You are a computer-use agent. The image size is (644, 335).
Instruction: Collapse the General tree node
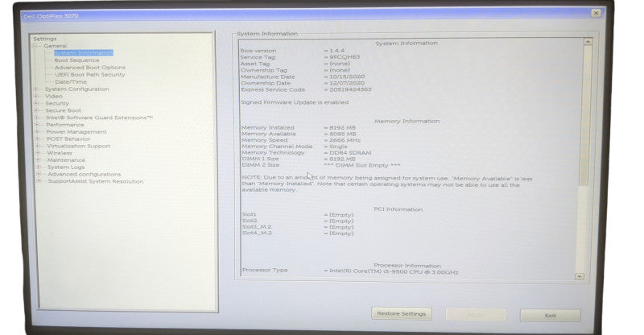pyautogui.click(x=35, y=46)
